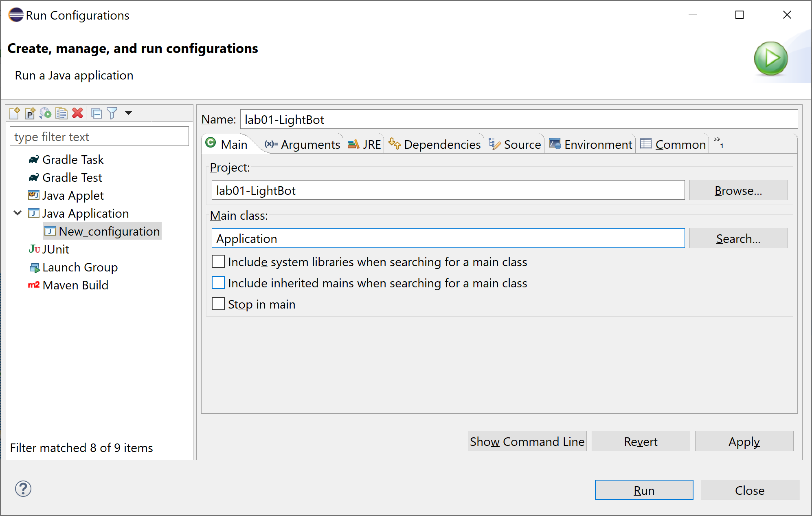The image size is (812, 516).
Task: Select Gradle Test in the tree
Action: pyautogui.click(x=72, y=178)
